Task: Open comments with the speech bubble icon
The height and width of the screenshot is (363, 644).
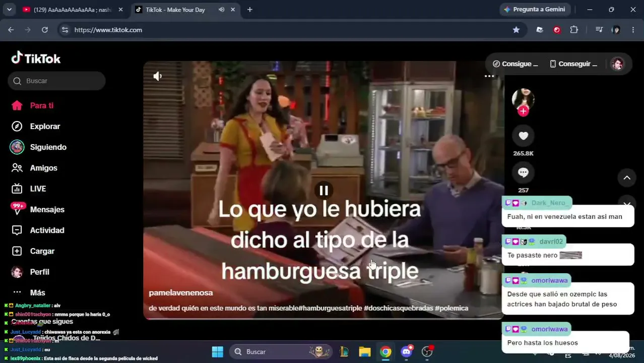Action: click(523, 172)
